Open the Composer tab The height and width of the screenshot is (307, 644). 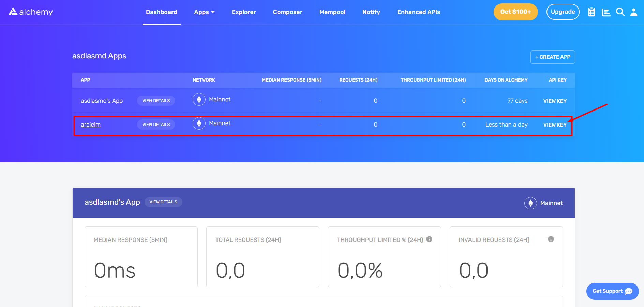pyautogui.click(x=288, y=12)
